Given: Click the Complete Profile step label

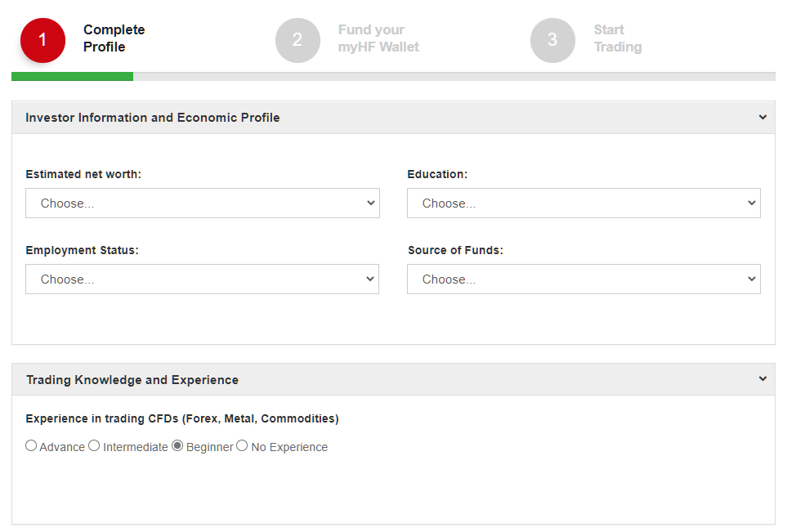Looking at the screenshot, I should point(114,38).
